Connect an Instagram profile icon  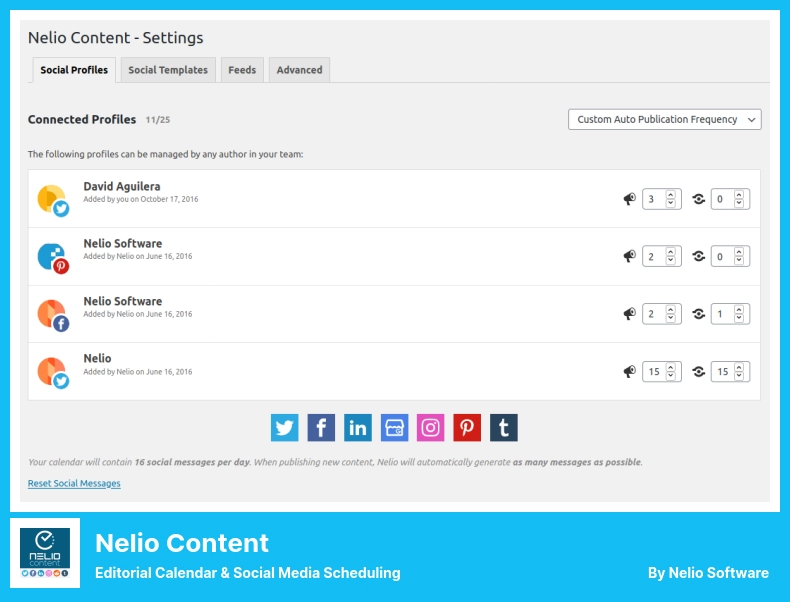430,428
